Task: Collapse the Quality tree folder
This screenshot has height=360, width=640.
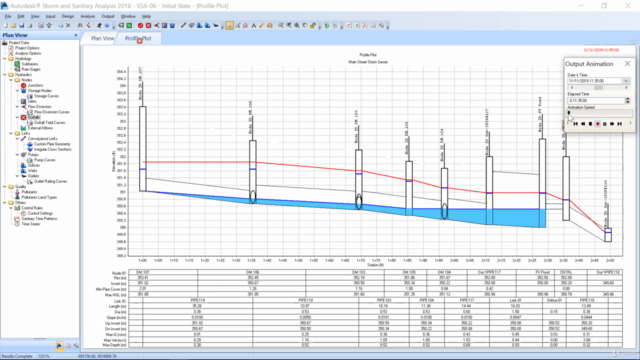Action: click(x=5, y=187)
